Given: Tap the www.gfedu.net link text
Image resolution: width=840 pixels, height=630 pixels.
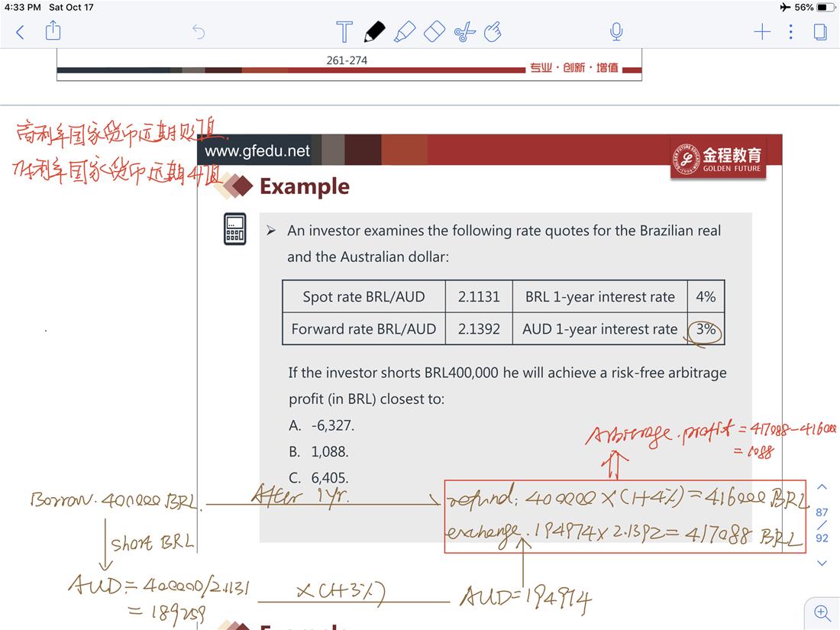Looking at the screenshot, I should click(257, 150).
